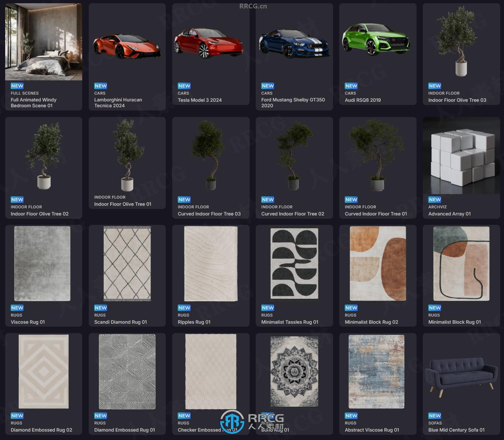The height and width of the screenshot is (440, 504).
Task: Click the SOFAS category label
Action: click(x=435, y=423)
